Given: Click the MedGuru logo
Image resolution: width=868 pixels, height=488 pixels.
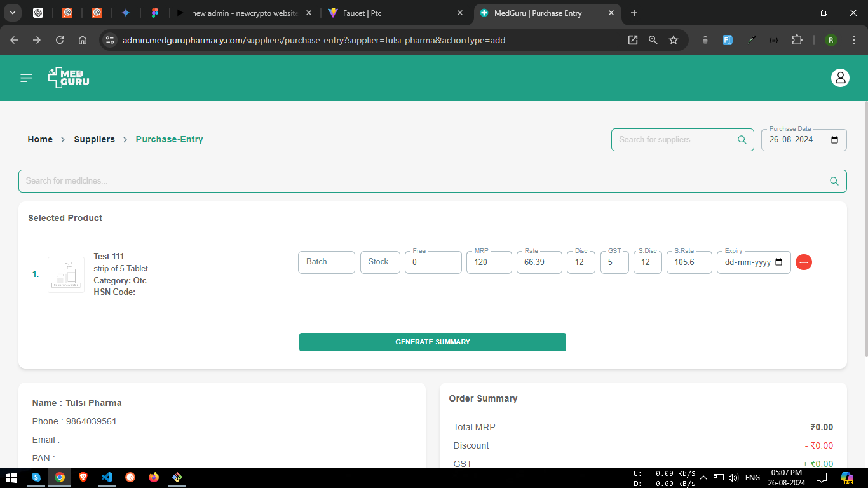Looking at the screenshot, I should click(69, 78).
